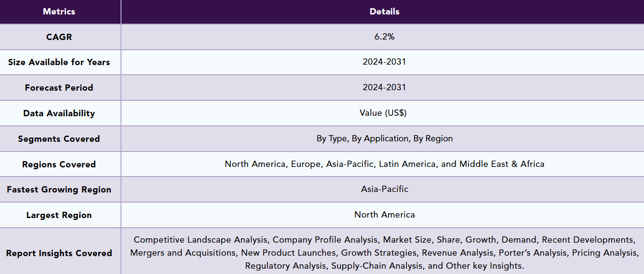The height and width of the screenshot is (274, 644).
Task: Select the Segments Covered label
Action: pos(59,139)
